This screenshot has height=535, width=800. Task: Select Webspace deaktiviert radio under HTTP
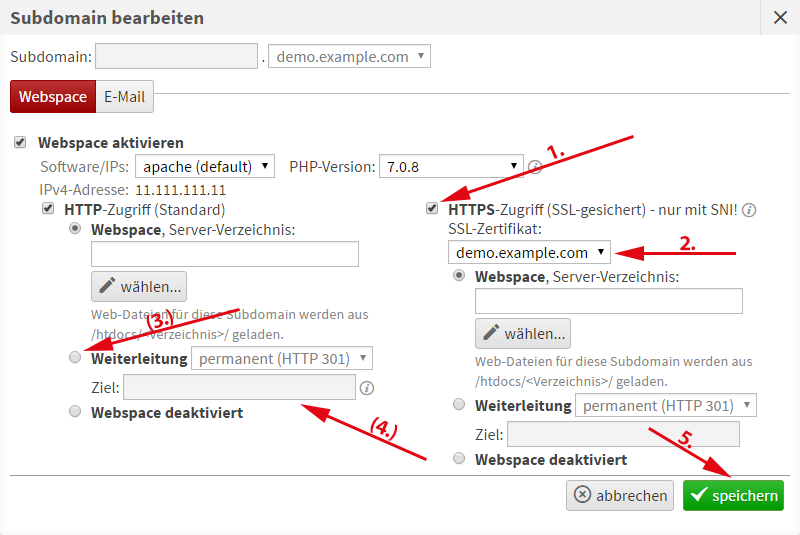75,411
